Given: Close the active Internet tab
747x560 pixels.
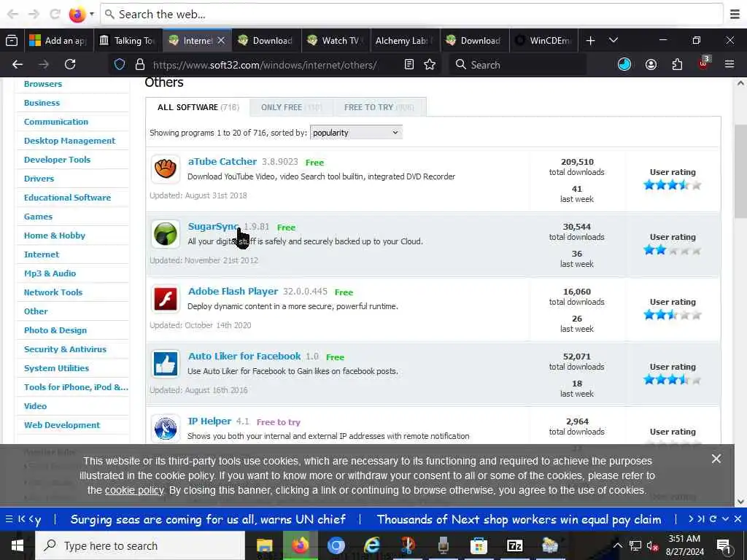Looking at the screenshot, I should (221, 41).
